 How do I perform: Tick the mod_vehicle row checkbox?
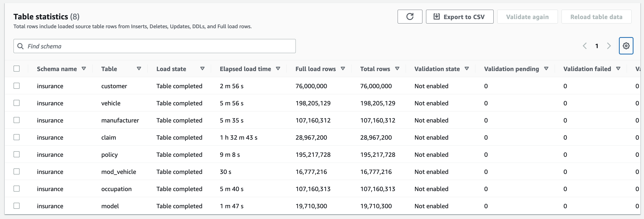tap(17, 171)
